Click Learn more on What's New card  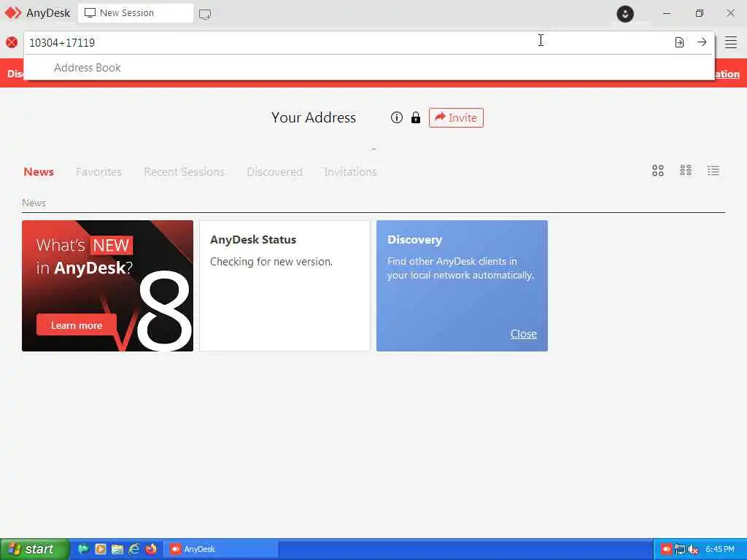point(76,325)
